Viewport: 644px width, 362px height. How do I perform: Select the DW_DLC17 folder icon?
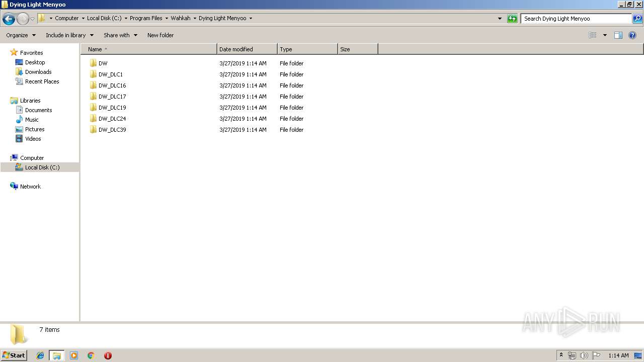(93, 97)
